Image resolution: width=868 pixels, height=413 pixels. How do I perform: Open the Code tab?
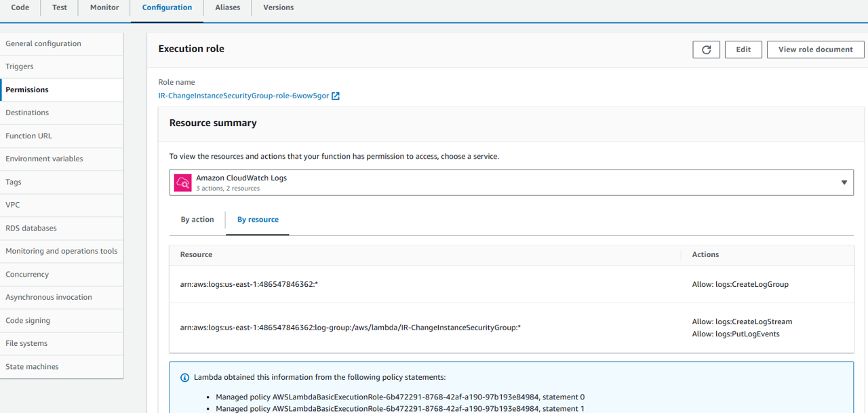[x=20, y=7]
